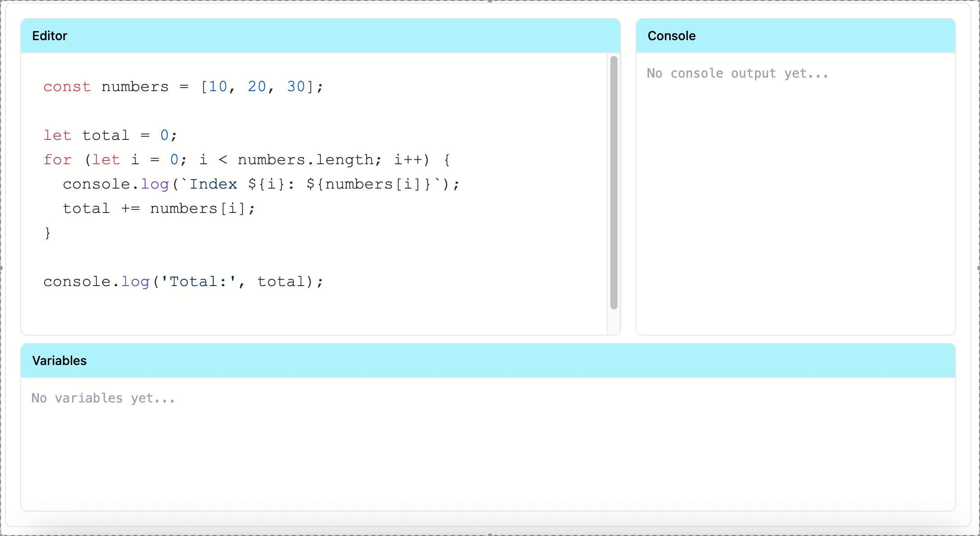980x536 pixels.
Task: Click the closing brace of the for loop
Action: pyautogui.click(x=47, y=233)
